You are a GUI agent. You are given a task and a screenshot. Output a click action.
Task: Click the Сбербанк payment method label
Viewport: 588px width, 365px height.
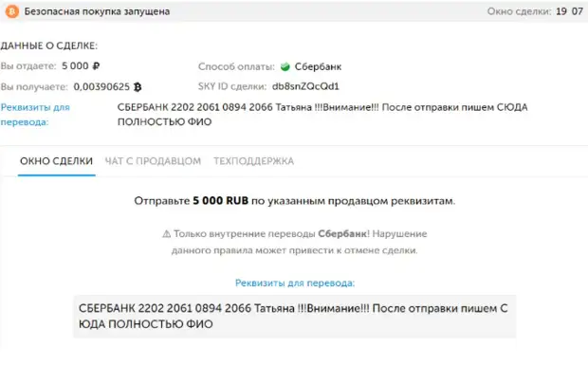tap(318, 66)
